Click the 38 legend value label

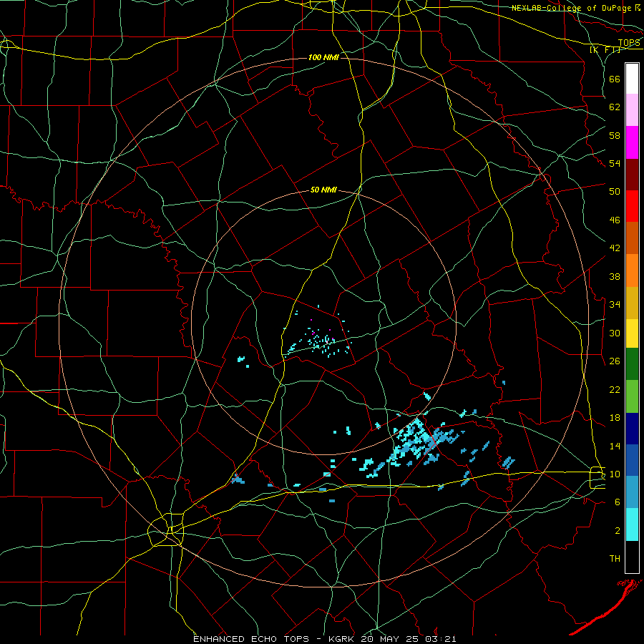[615, 276]
